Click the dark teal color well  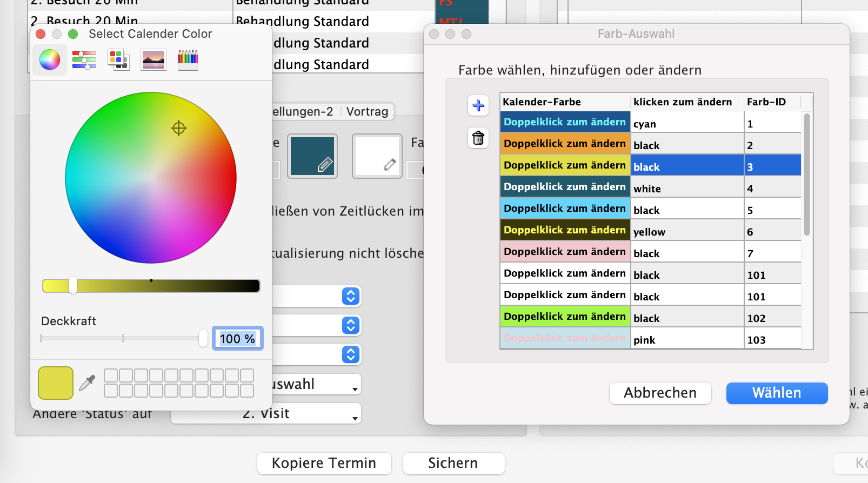click(312, 156)
